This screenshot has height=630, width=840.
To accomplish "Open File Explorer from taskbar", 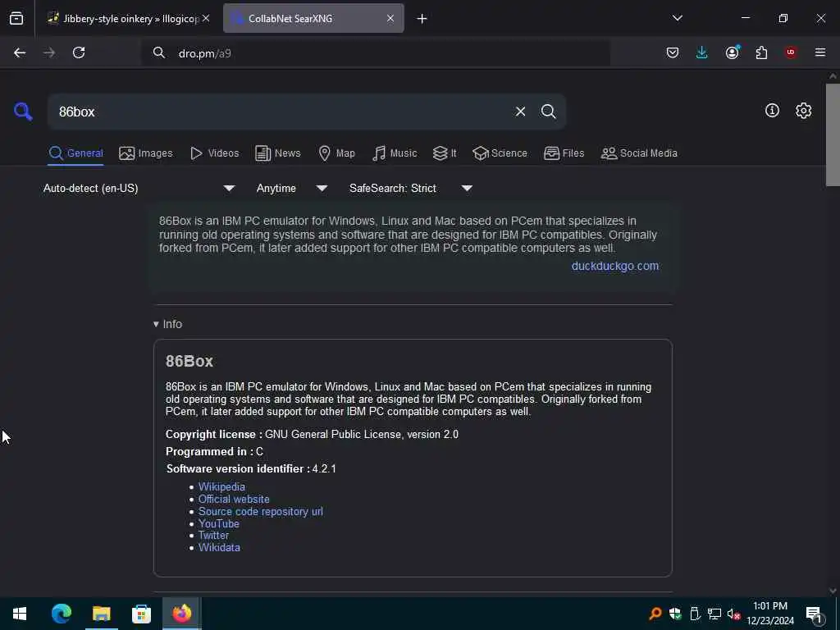I will (101, 614).
